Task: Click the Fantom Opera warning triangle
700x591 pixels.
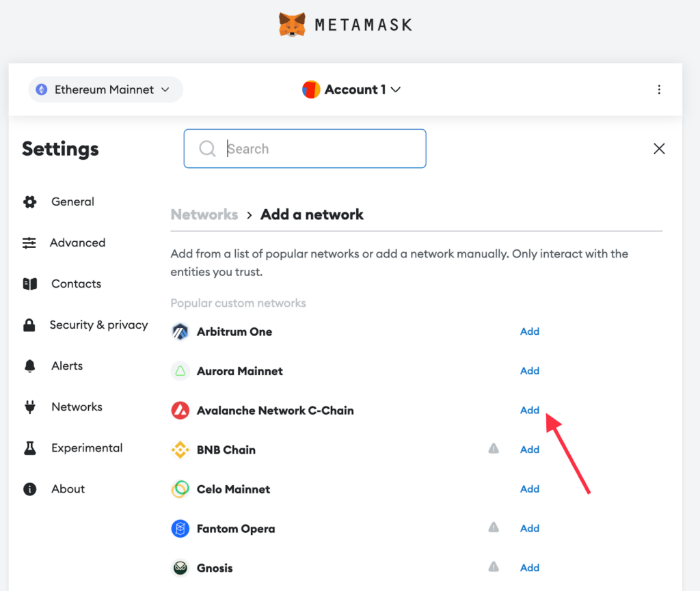Action: [x=494, y=527]
